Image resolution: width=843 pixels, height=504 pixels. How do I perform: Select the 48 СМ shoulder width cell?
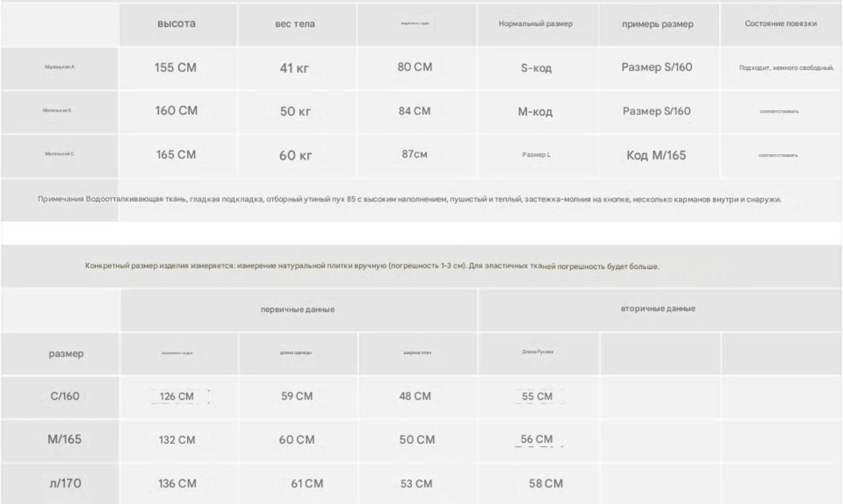pos(416,396)
